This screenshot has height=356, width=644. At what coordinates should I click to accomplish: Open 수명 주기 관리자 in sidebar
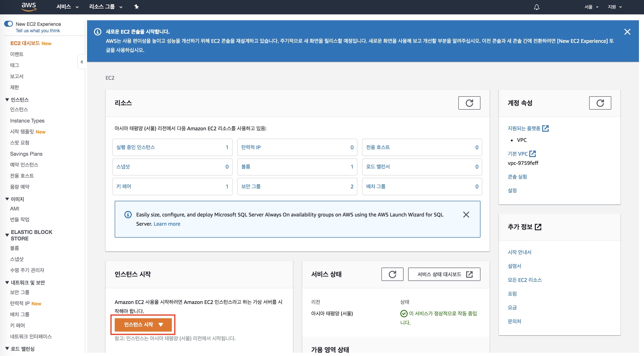click(x=27, y=270)
